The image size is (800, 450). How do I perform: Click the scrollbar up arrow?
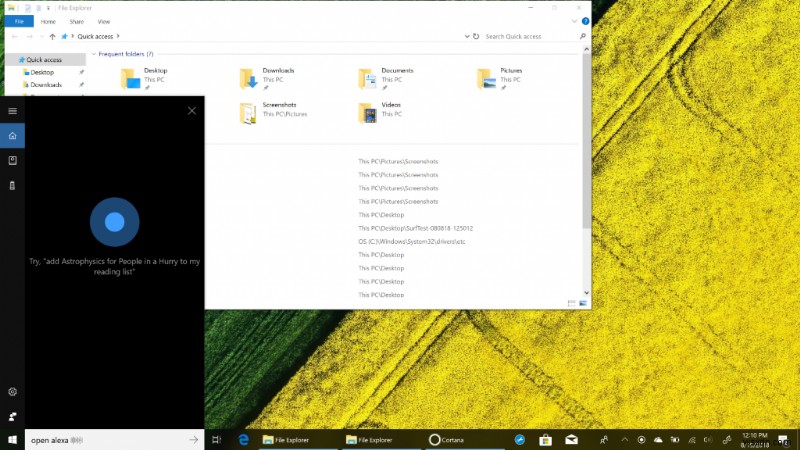coord(586,49)
